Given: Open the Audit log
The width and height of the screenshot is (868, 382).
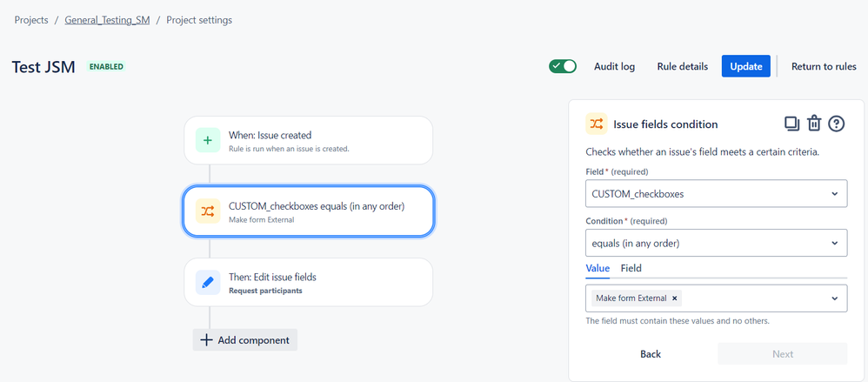Looking at the screenshot, I should 614,66.
